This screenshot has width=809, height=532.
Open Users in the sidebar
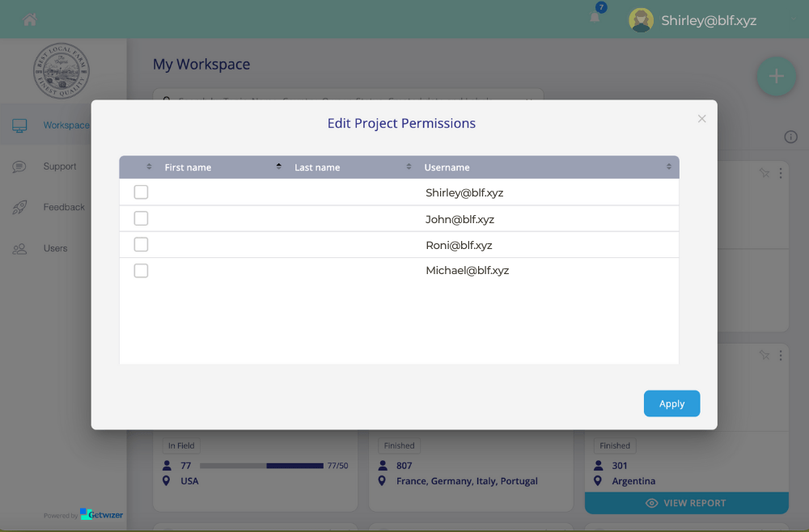(x=55, y=248)
